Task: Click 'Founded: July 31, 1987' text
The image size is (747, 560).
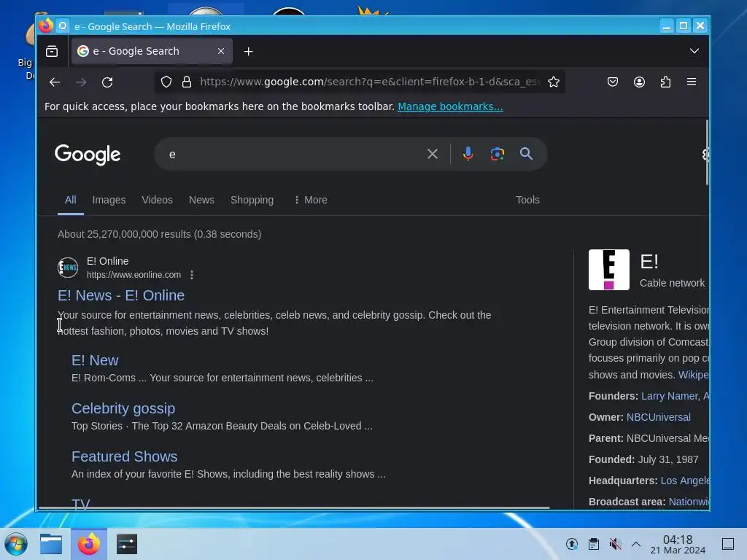Action: (643, 459)
